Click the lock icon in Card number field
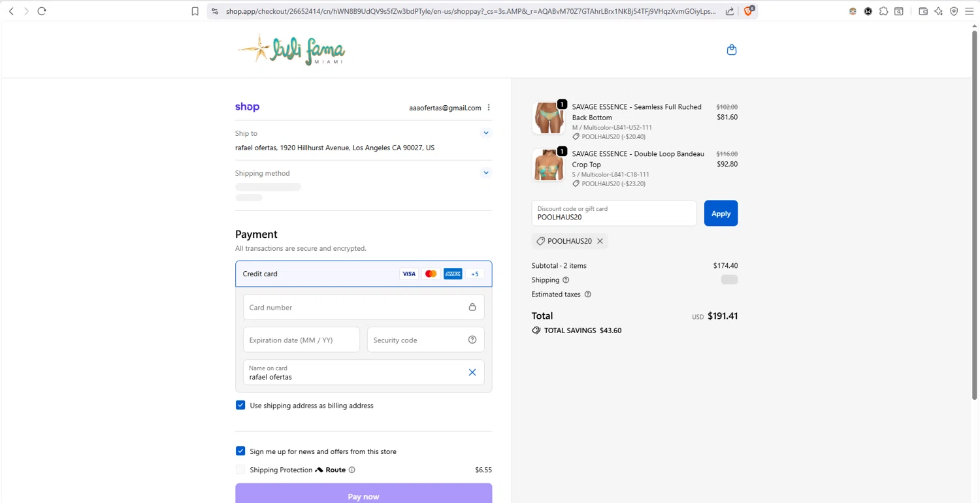 coord(472,307)
